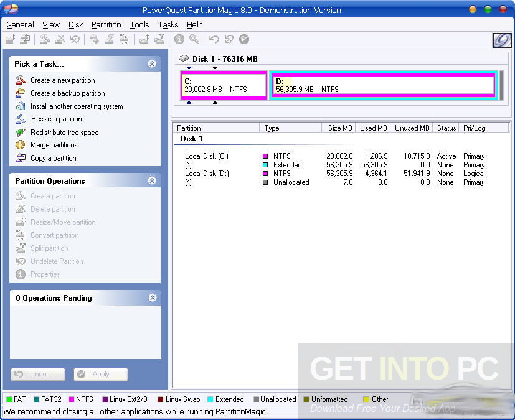This screenshot has height=420, width=515.
Task: Select the Create a new partition icon
Action: [x=19, y=80]
